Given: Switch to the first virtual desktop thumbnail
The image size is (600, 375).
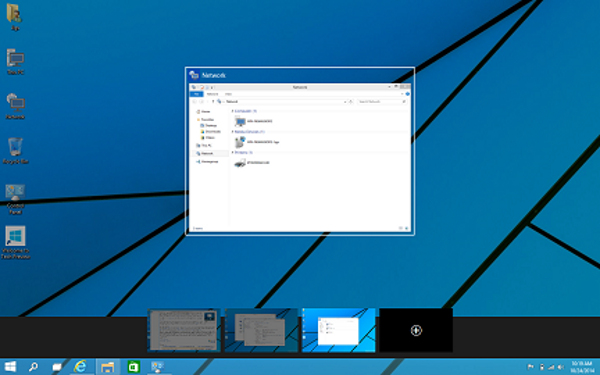Looking at the screenshot, I should click(x=184, y=330).
